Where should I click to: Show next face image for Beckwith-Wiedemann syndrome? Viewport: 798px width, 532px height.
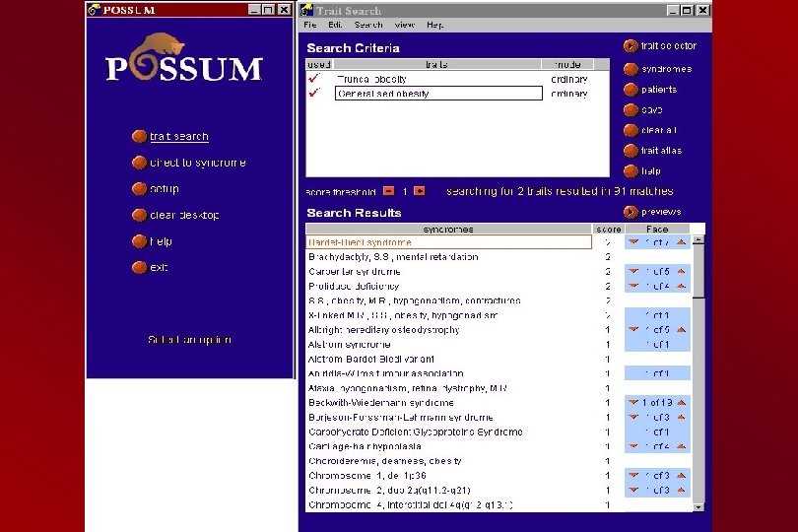click(682, 403)
